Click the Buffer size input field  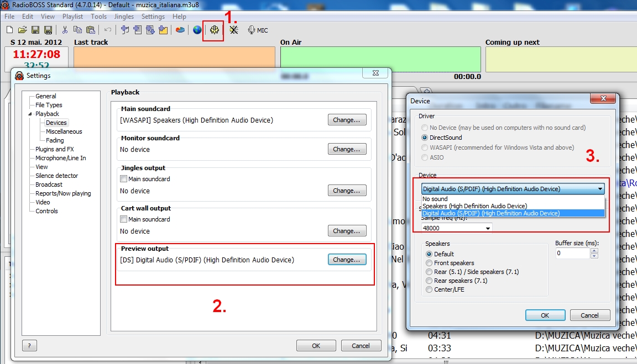point(573,253)
